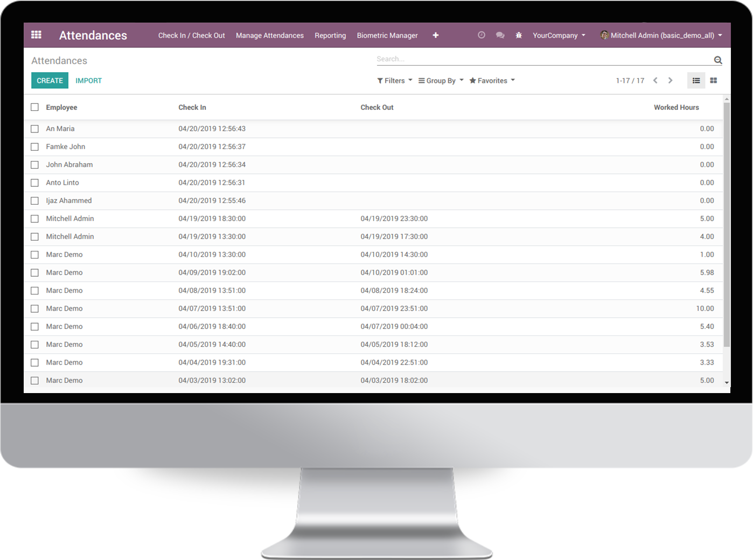
Task: Check the box beside Ijaz Ahammed
Action: click(x=35, y=201)
